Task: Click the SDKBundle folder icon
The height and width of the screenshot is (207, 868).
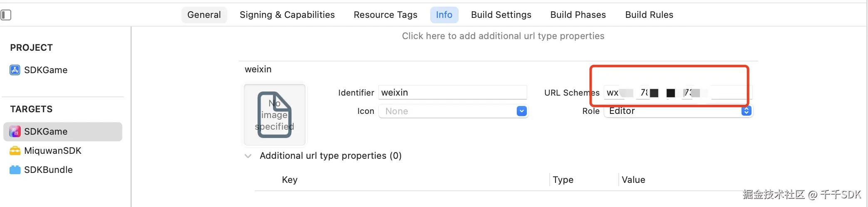Action: click(x=15, y=170)
